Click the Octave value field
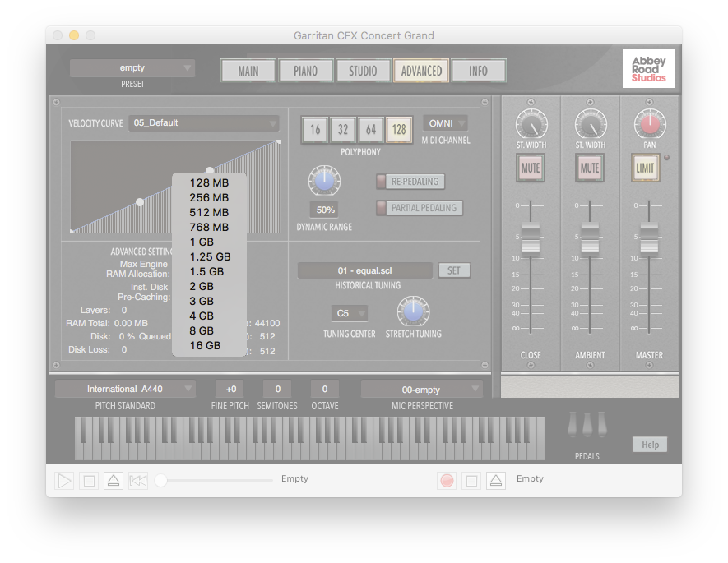 pyautogui.click(x=325, y=389)
